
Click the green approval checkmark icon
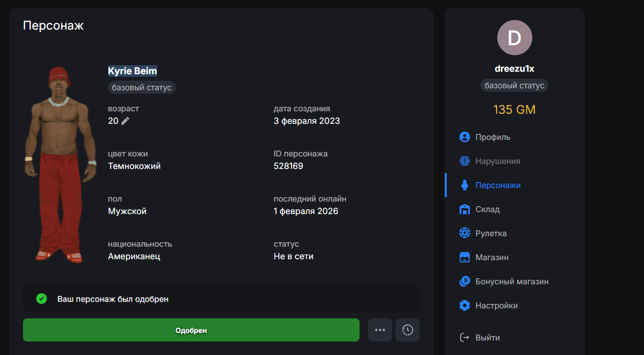click(x=42, y=299)
